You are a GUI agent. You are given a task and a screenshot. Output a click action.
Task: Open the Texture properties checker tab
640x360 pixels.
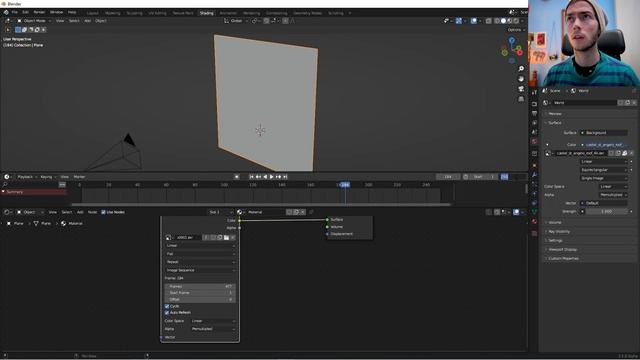click(x=534, y=233)
